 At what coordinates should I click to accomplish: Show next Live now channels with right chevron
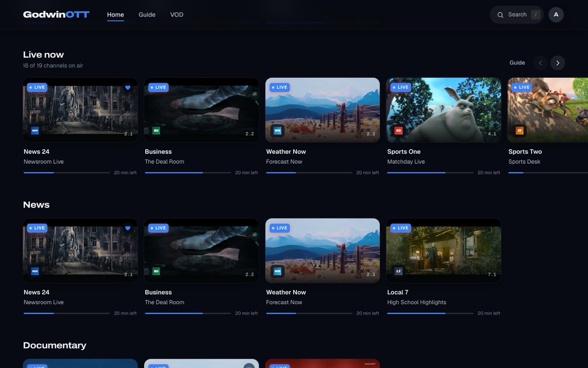[x=558, y=63]
